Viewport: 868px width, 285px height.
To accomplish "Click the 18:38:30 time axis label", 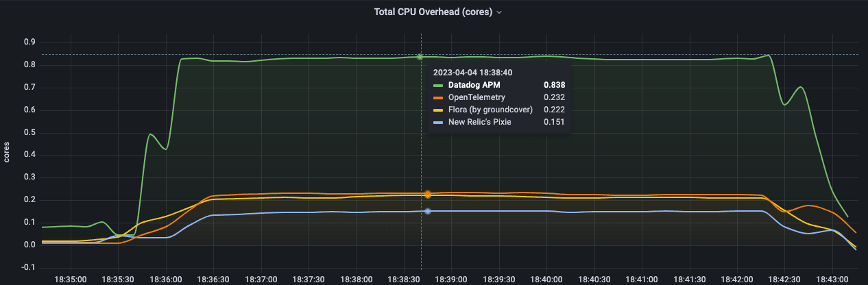I will [404, 280].
